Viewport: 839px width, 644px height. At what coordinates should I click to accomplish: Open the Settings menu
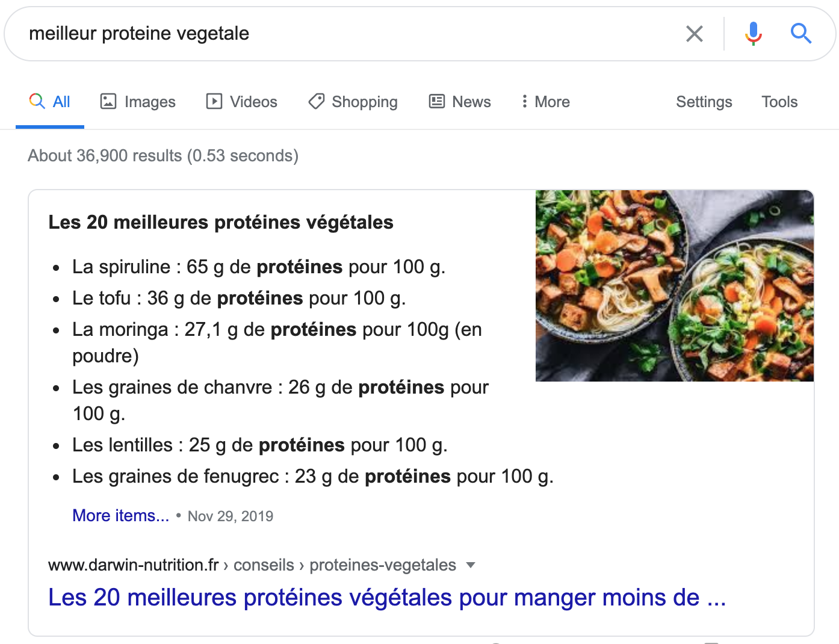click(704, 102)
